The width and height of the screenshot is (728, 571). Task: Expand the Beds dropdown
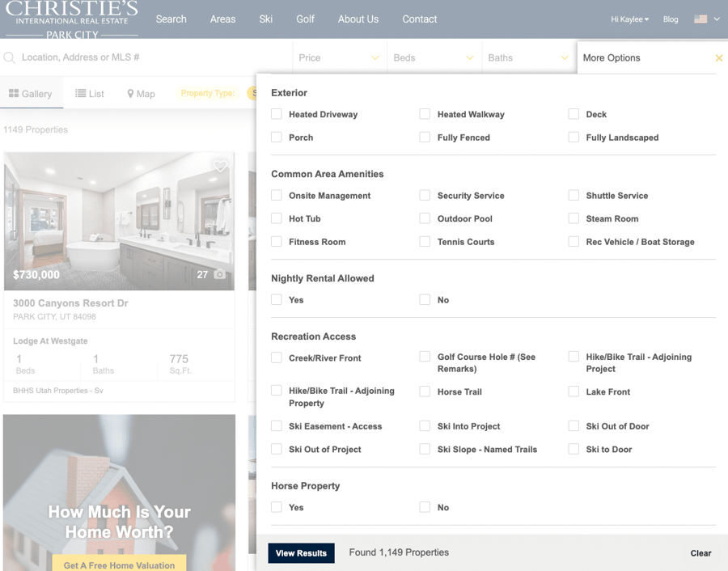(x=434, y=58)
